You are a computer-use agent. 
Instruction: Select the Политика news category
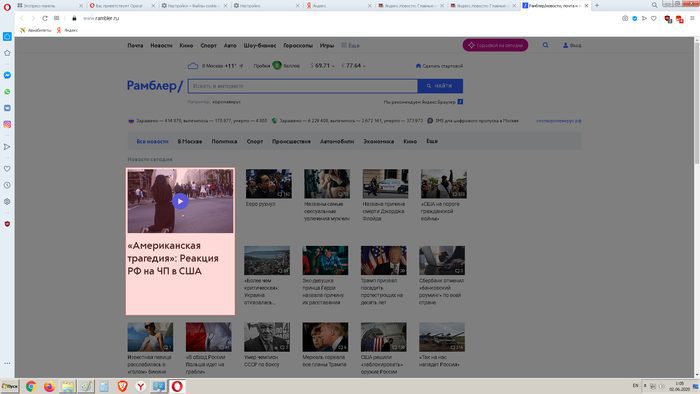click(x=224, y=141)
